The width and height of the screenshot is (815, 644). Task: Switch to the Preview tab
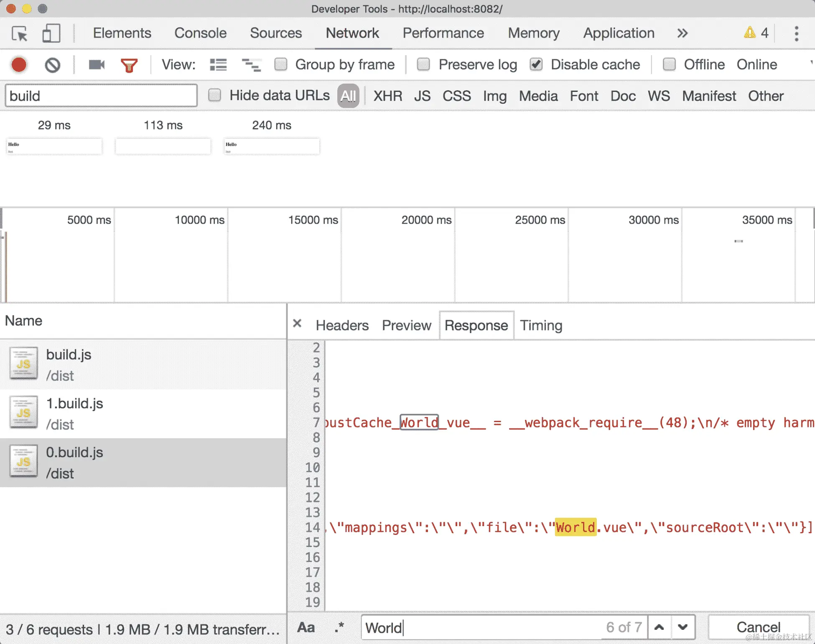[406, 326]
